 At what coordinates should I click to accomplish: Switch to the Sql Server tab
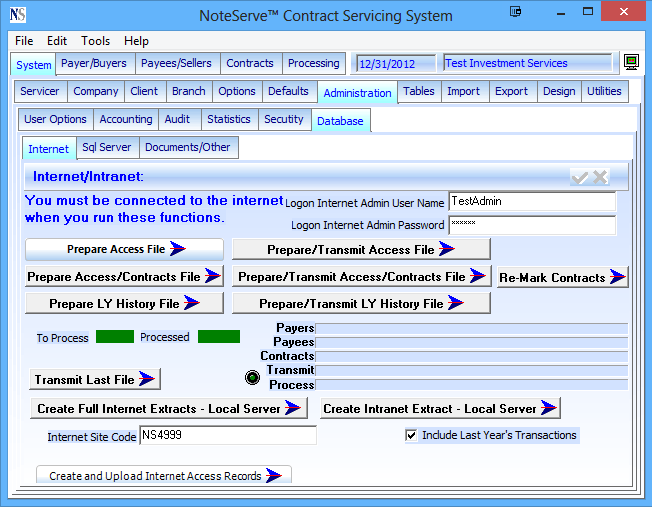(107, 148)
